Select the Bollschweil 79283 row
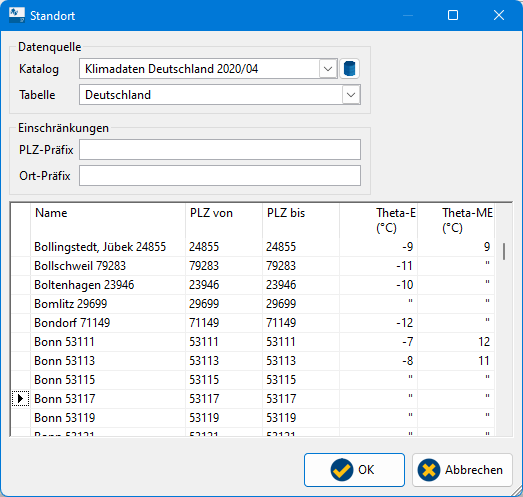 pos(252,266)
